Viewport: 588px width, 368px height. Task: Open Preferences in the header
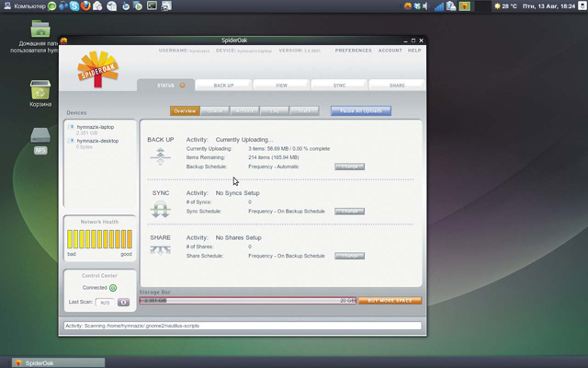353,51
